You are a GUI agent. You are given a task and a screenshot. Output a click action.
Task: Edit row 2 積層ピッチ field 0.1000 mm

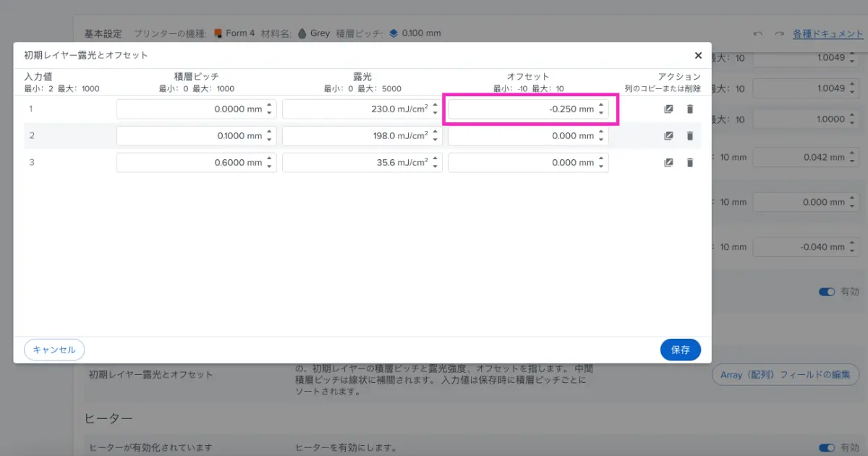tap(197, 136)
